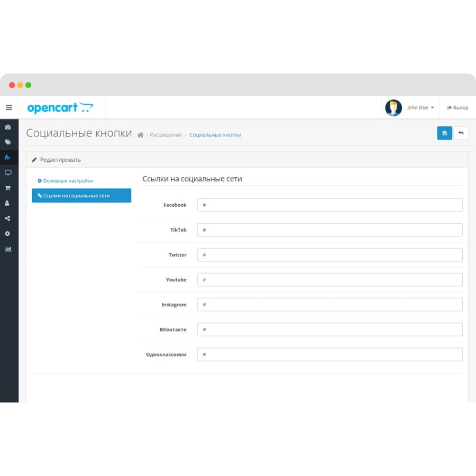This screenshot has height=476, width=476.
Task: Focus the Youtube link input field
Action: pyautogui.click(x=329, y=280)
